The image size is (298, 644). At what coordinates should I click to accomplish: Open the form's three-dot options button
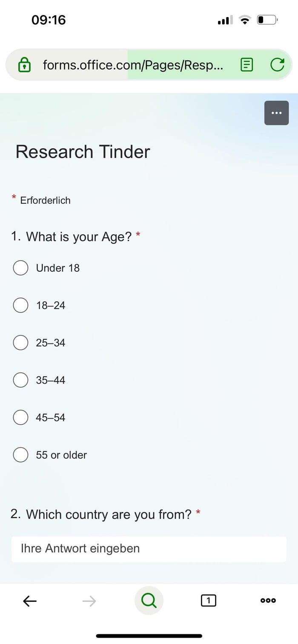276,113
